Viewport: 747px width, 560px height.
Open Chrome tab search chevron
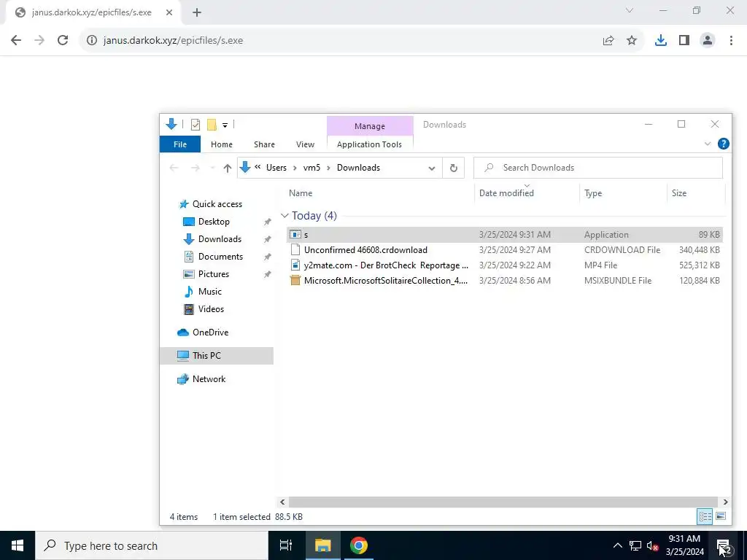tap(630, 10)
